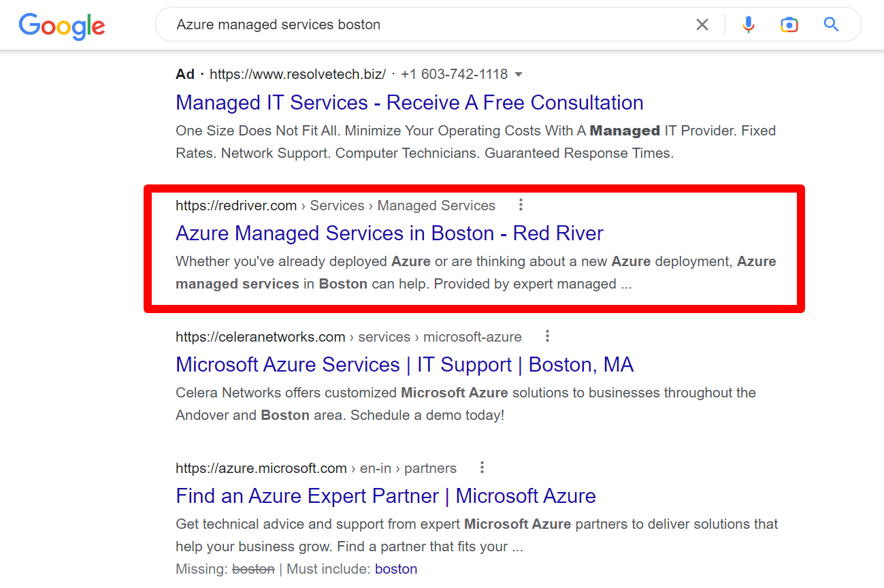Open the Find an Azure Expert Partner result

point(386,495)
